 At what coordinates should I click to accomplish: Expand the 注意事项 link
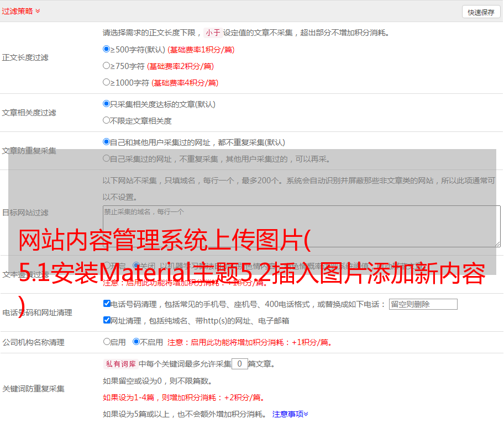(x=290, y=414)
